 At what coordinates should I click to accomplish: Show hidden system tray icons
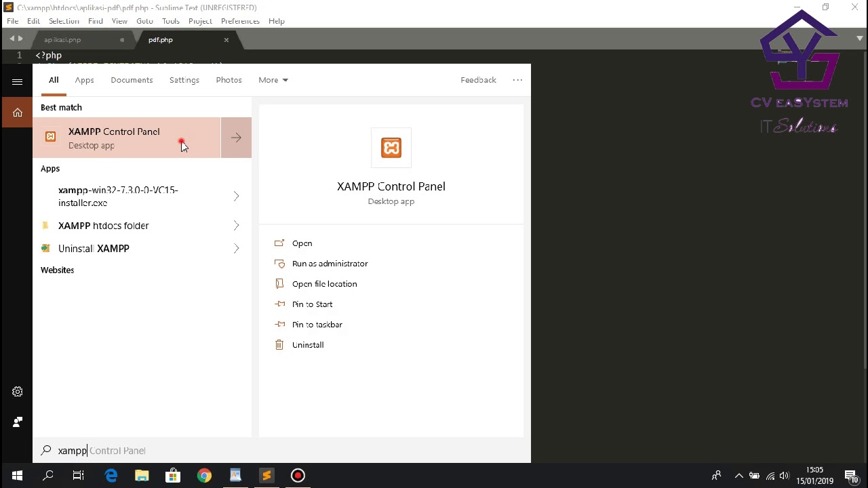(x=739, y=476)
